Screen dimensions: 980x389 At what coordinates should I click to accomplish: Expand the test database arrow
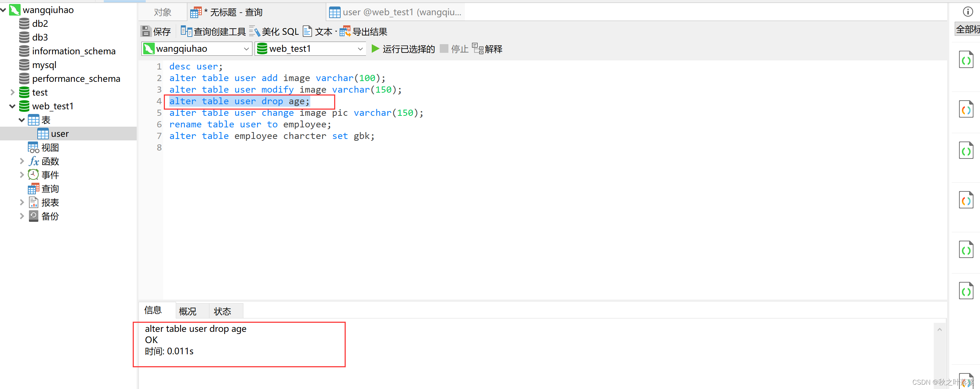12,92
